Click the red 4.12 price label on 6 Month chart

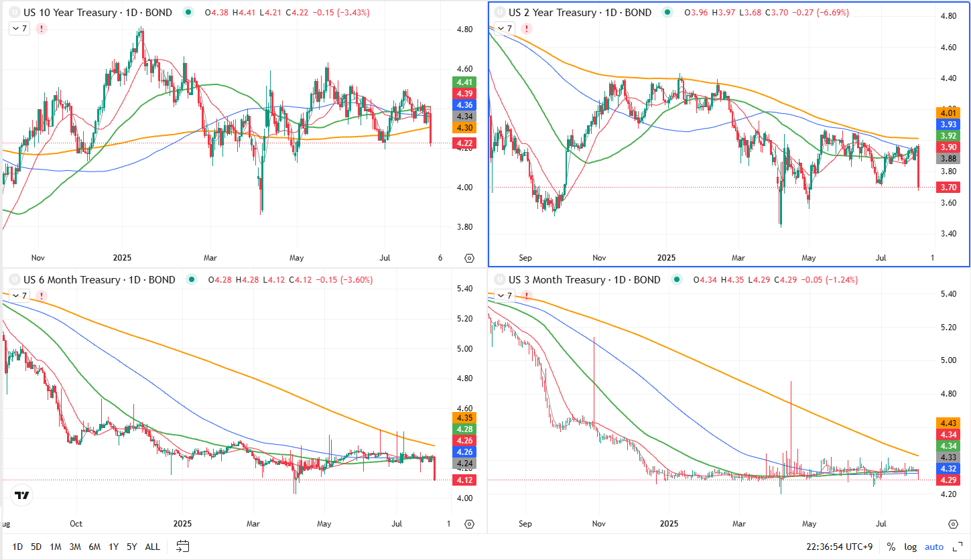(x=464, y=480)
